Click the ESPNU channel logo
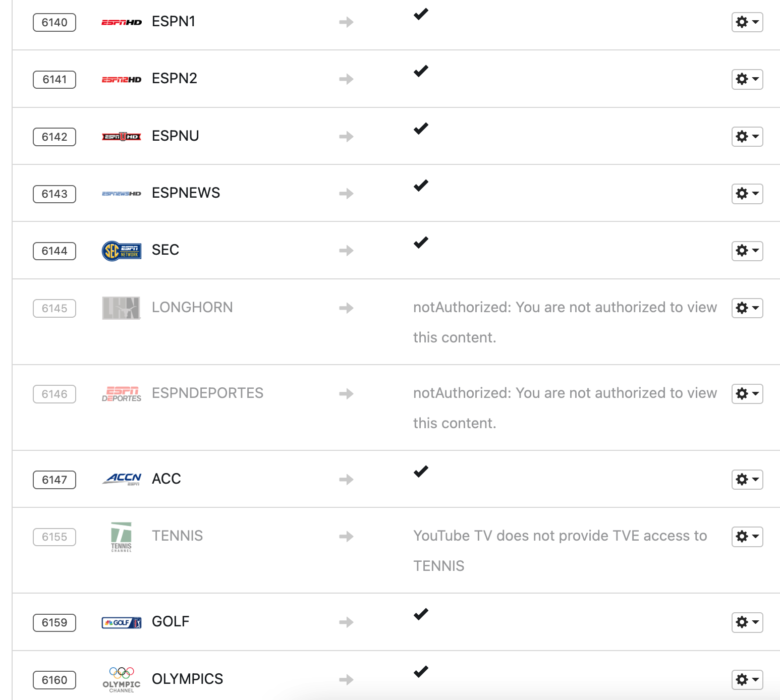Screen dimensions: 780x700 click(122, 137)
